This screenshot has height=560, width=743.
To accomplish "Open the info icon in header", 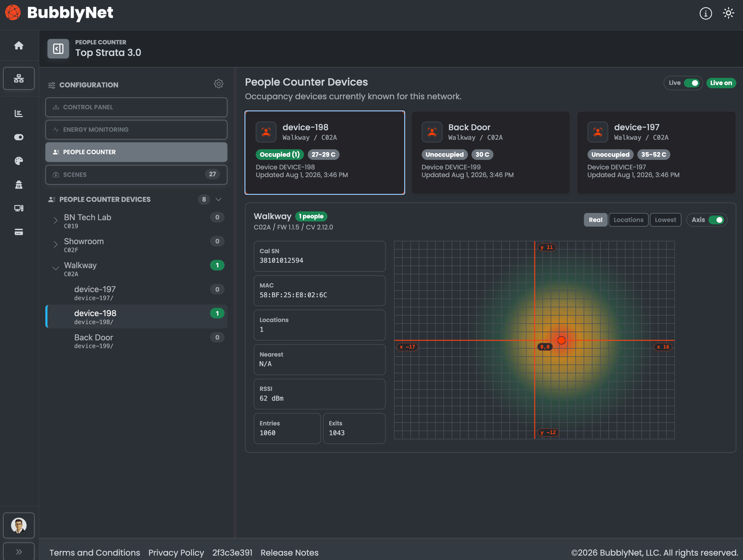I will coord(705,13).
